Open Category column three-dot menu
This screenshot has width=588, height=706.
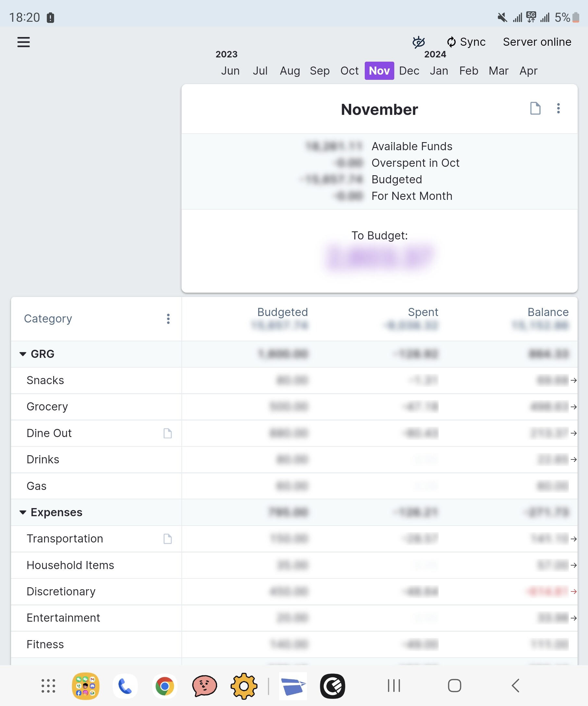point(168,319)
